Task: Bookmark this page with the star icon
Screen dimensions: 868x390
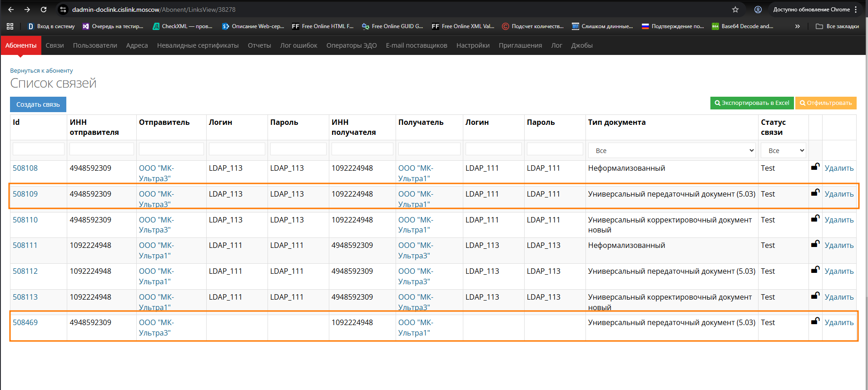Action: pyautogui.click(x=735, y=10)
